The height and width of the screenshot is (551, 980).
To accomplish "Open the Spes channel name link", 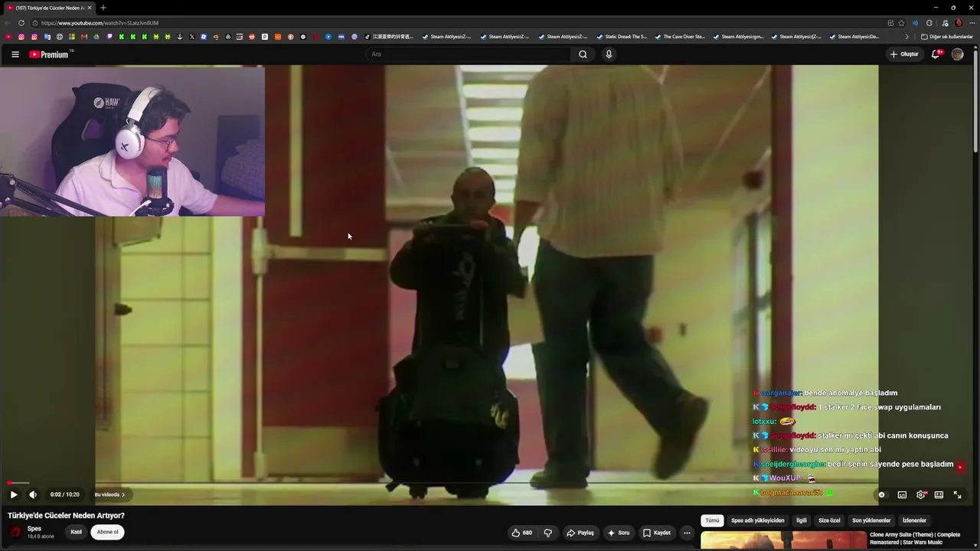I will (x=34, y=529).
